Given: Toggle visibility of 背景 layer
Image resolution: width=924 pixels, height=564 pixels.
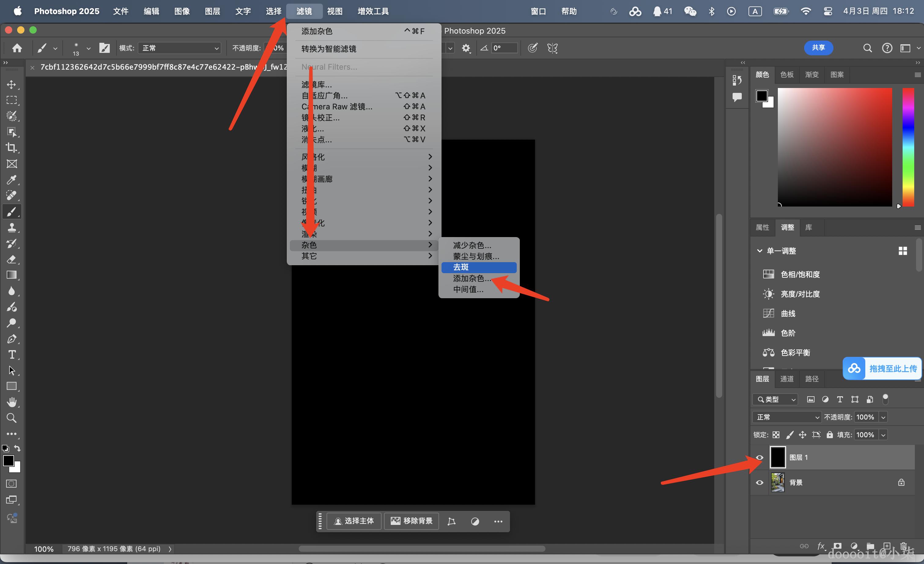Looking at the screenshot, I should click(760, 482).
